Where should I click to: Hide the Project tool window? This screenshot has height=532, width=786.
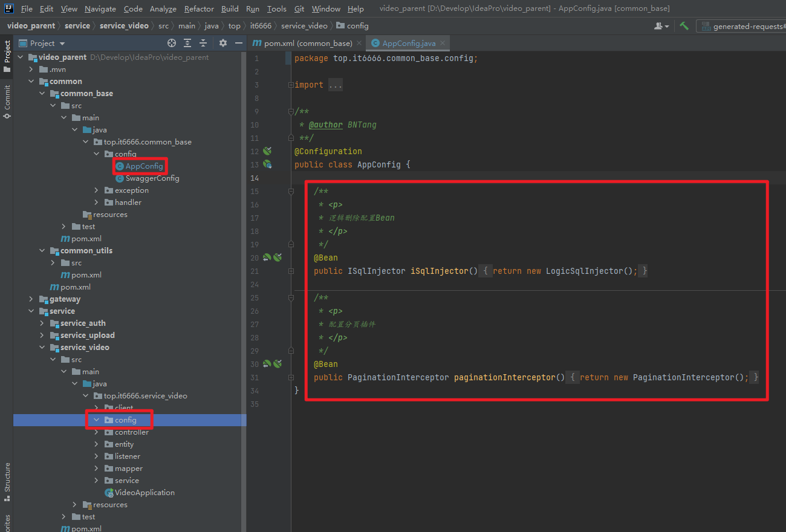(x=239, y=43)
